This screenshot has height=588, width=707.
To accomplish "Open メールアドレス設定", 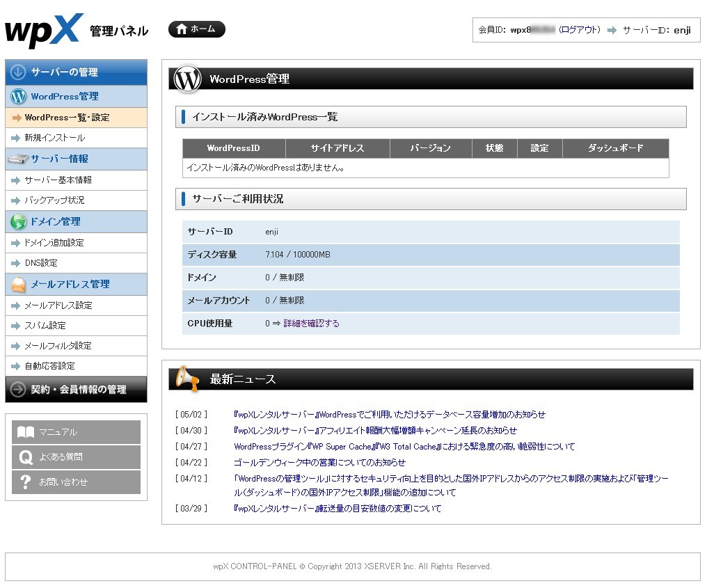I will coord(77,305).
